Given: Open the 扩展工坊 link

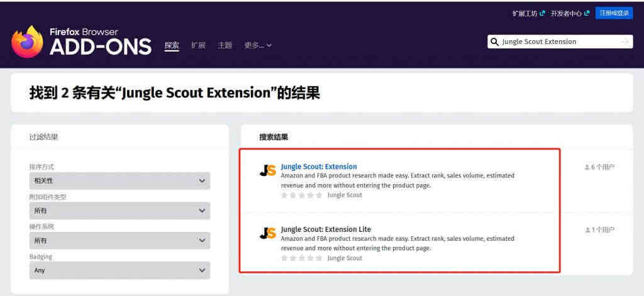Looking at the screenshot, I should pos(525,13).
